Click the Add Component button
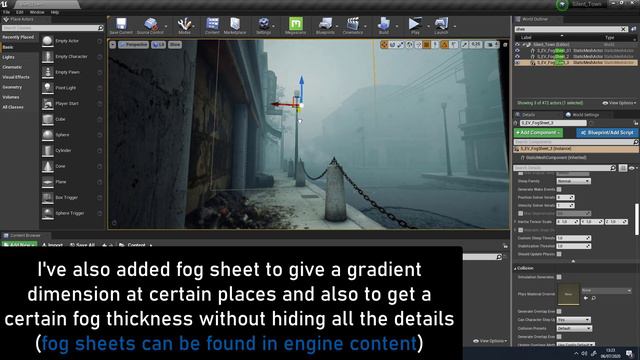 coord(538,133)
